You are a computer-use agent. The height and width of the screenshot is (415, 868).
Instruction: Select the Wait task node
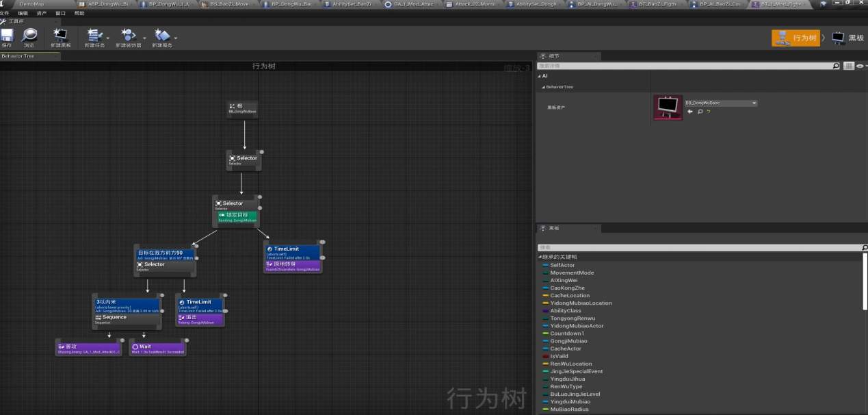click(x=157, y=349)
